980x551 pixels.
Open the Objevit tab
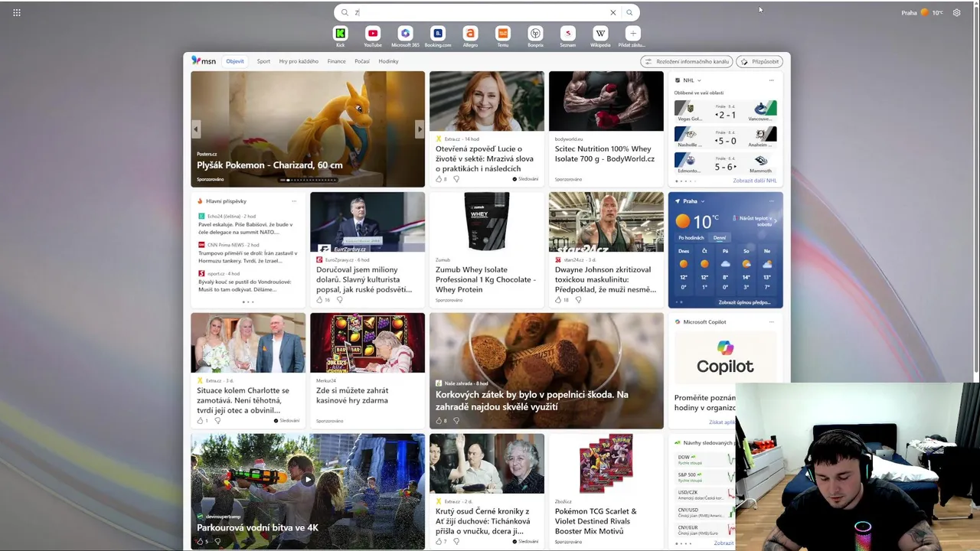(x=235, y=61)
